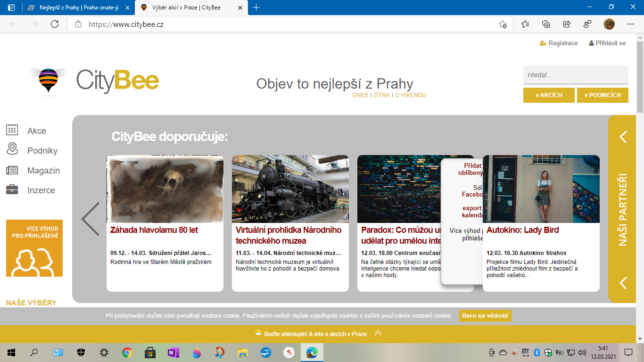Click Více výhod pro přihlášené banner

click(x=34, y=248)
